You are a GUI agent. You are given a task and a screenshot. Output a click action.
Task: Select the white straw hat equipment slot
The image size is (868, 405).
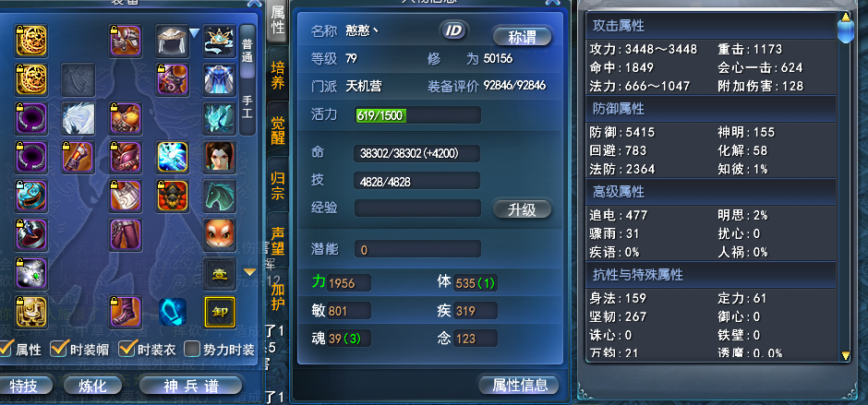(x=172, y=41)
